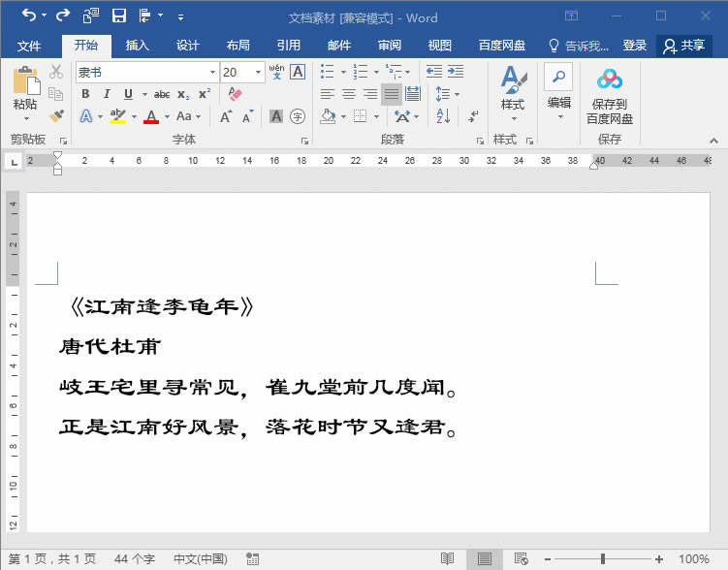The height and width of the screenshot is (570, 728).
Task: Toggle strikethrough abc button
Action: tap(162, 94)
